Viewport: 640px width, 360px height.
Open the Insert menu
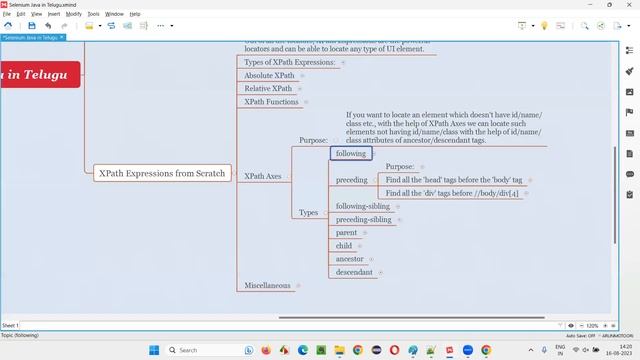point(53,14)
